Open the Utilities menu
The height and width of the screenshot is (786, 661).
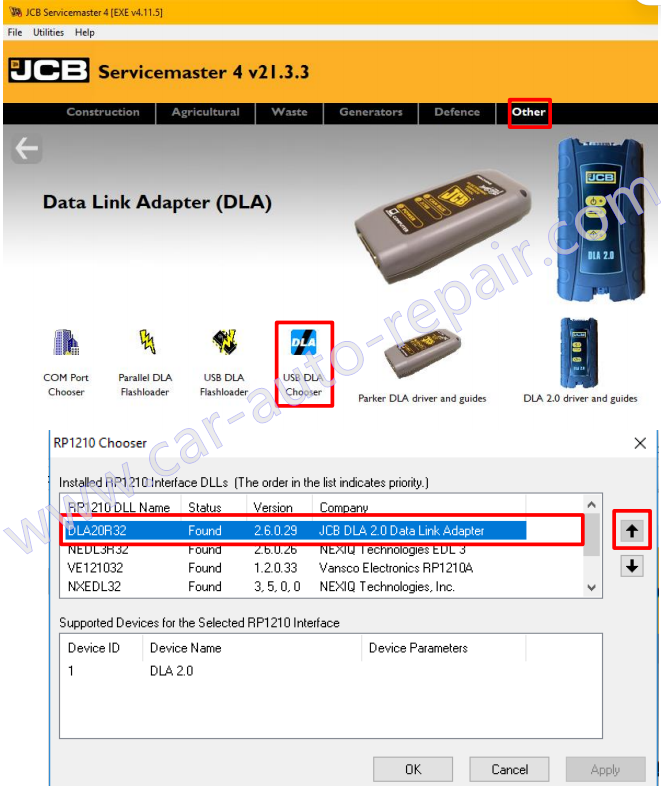click(x=49, y=33)
